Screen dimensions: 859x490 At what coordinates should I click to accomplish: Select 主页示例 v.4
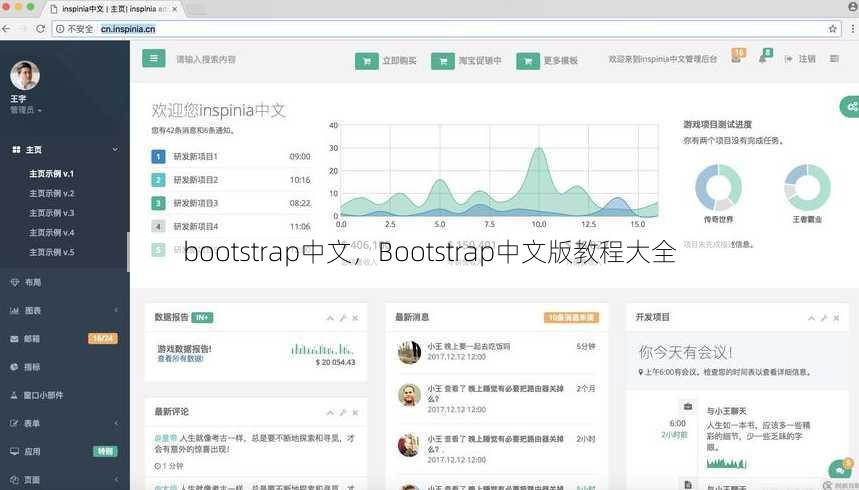click(x=51, y=233)
